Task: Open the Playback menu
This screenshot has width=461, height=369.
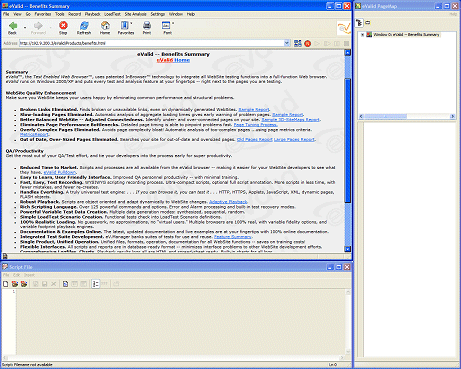Action: [x=92, y=14]
